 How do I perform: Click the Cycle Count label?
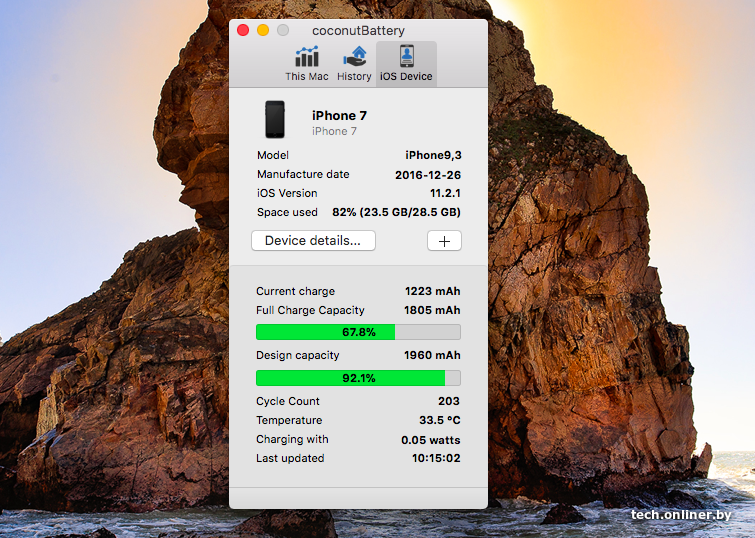(x=288, y=401)
